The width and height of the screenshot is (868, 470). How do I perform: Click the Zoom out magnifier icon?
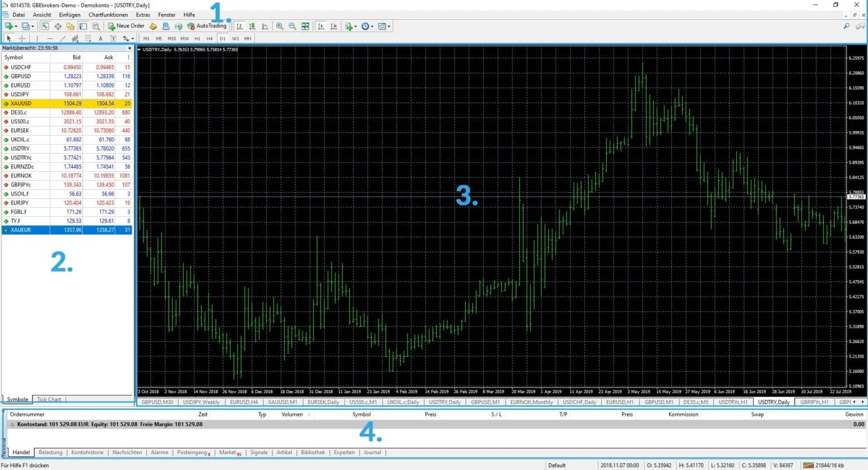[292, 26]
